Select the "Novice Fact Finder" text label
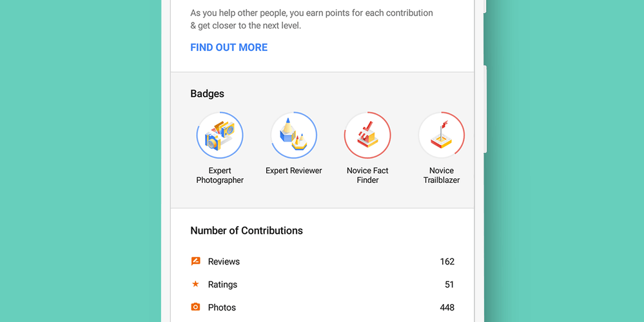Image resolution: width=644 pixels, height=322 pixels. pyautogui.click(x=367, y=176)
